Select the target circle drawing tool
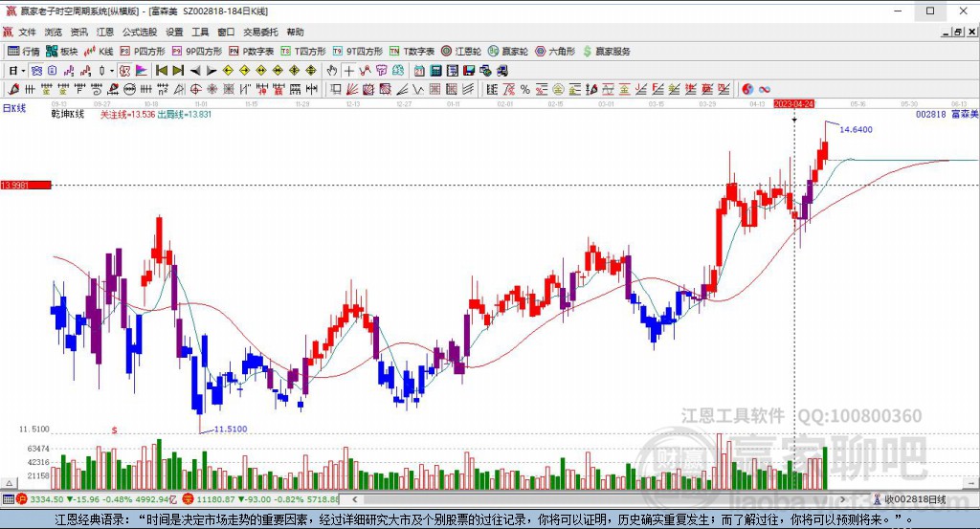980x529 pixels. 195,89
